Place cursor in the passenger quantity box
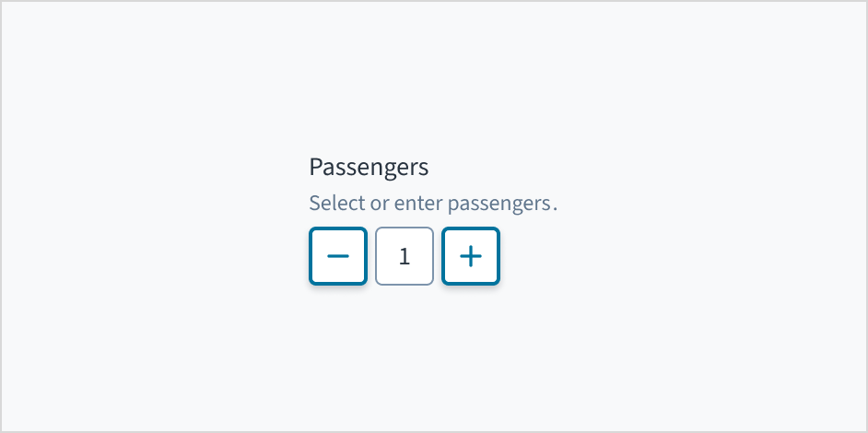The image size is (868, 433). (x=405, y=256)
